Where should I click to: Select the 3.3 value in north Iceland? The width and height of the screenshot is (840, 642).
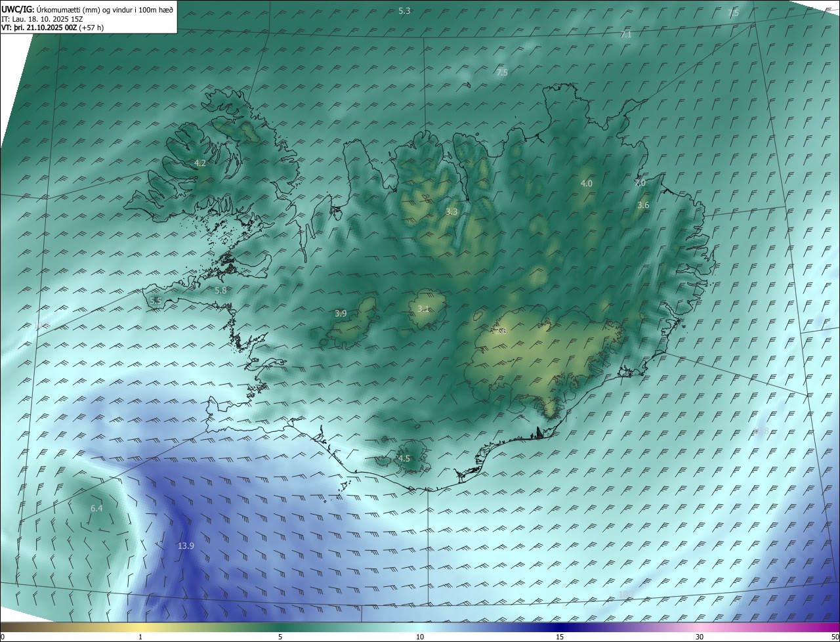tap(451, 212)
